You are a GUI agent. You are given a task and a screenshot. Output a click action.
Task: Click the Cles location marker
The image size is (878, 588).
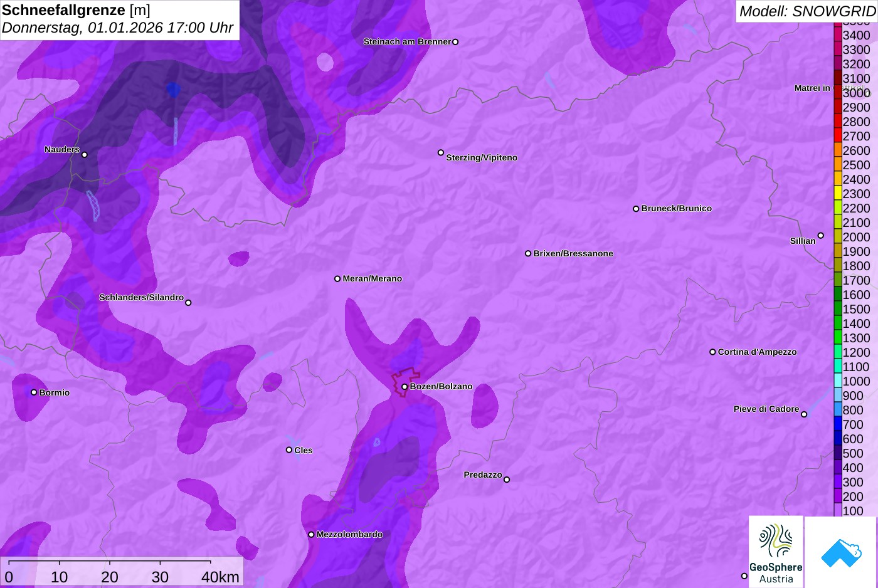click(289, 449)
